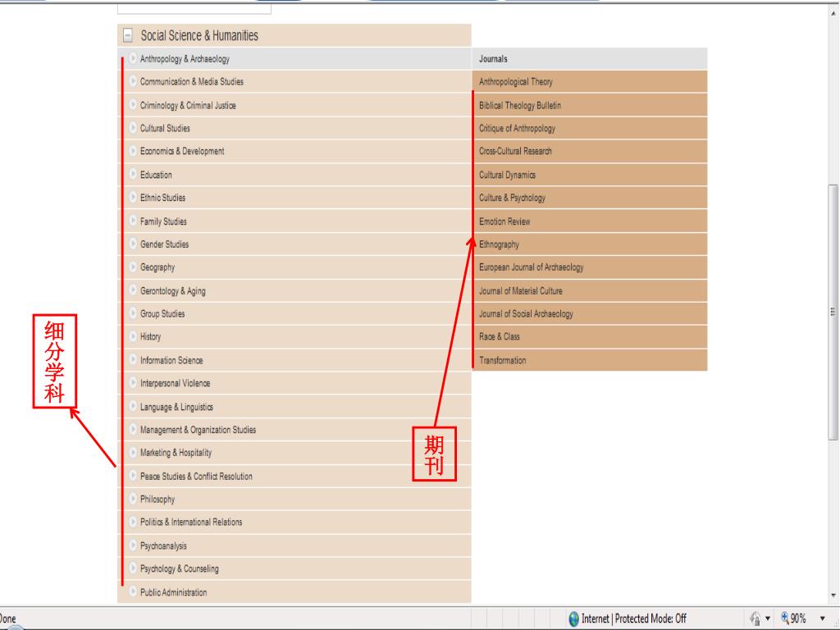
Task: Select Management & Organization Studies
Action: pos(198,430)
